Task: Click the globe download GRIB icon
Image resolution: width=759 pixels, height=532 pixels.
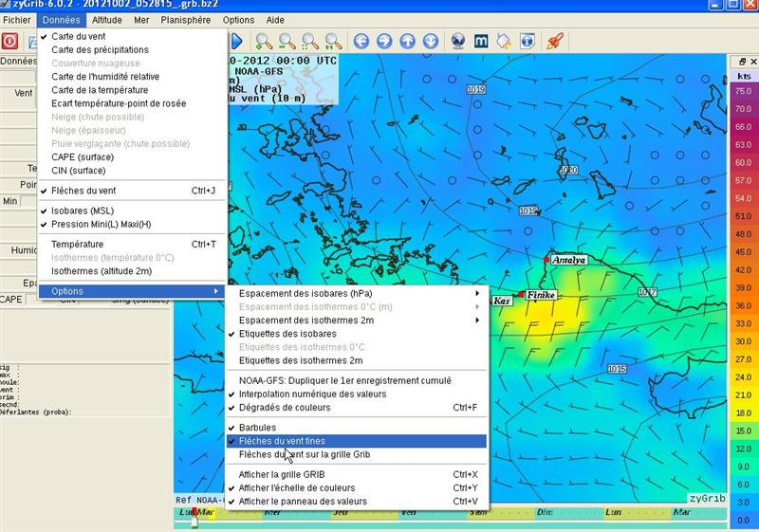Action: 458,41
